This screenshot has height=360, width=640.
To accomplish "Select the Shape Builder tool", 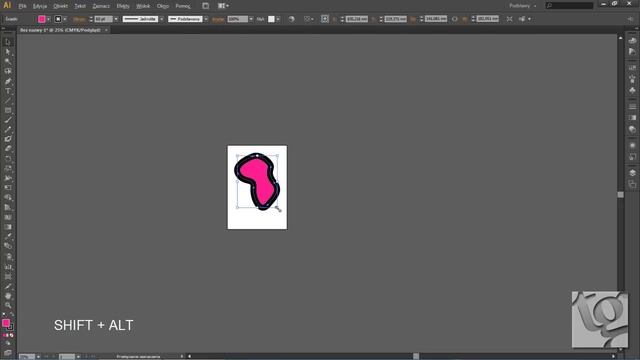I will [x=8, y=198].
